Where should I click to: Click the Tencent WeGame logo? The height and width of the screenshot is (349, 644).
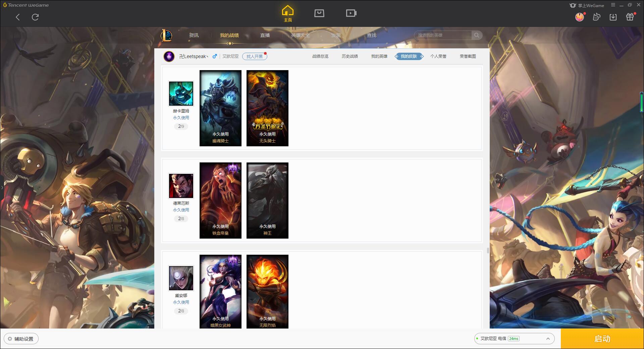click(x=26, y=5)
